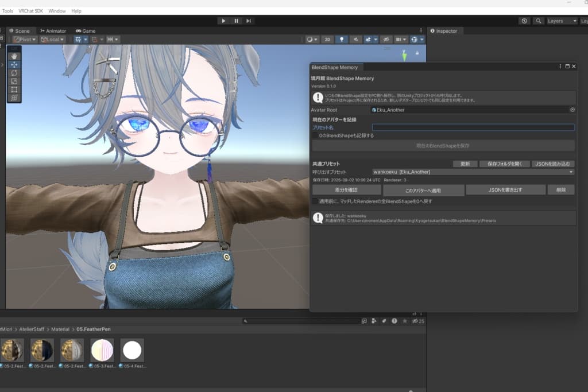
Task: Select the Inspector tab
Action: pyautogui.click(x=444, y=31)
